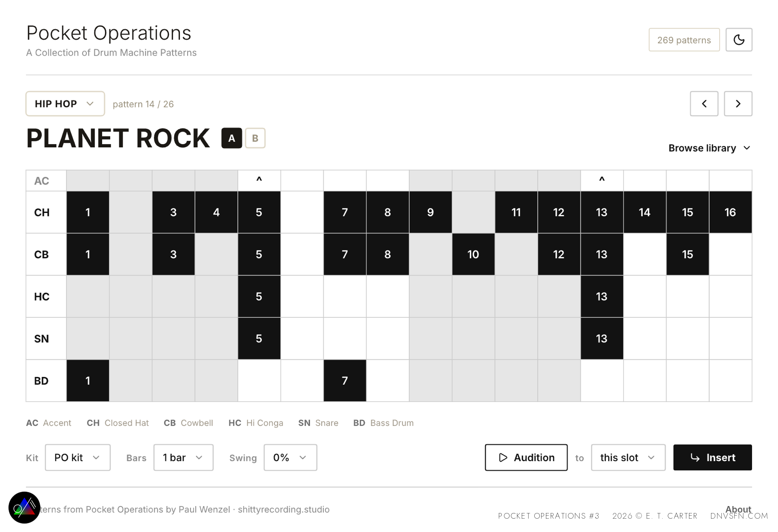Open the 1 bar Bars dropdown

click(x=183, y=457)
